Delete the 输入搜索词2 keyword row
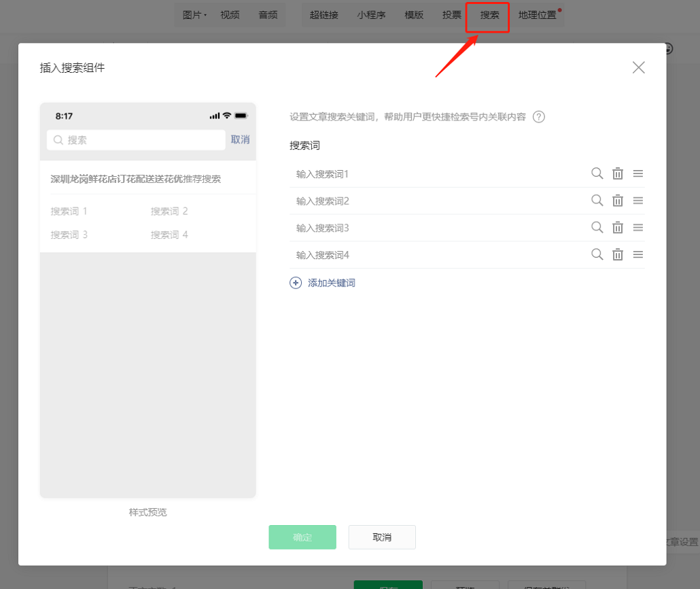The image size is (700, 589). pyautogui.click(x=617, y=201)
